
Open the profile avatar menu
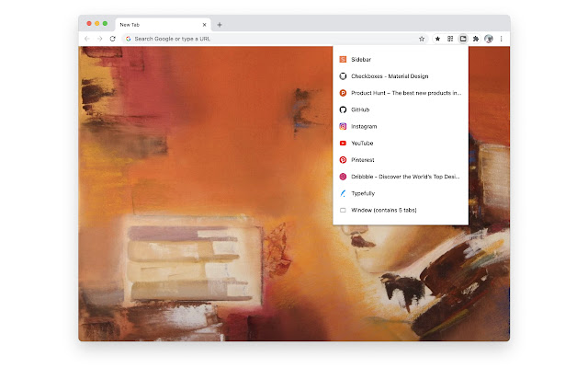(x=489, y=39)
